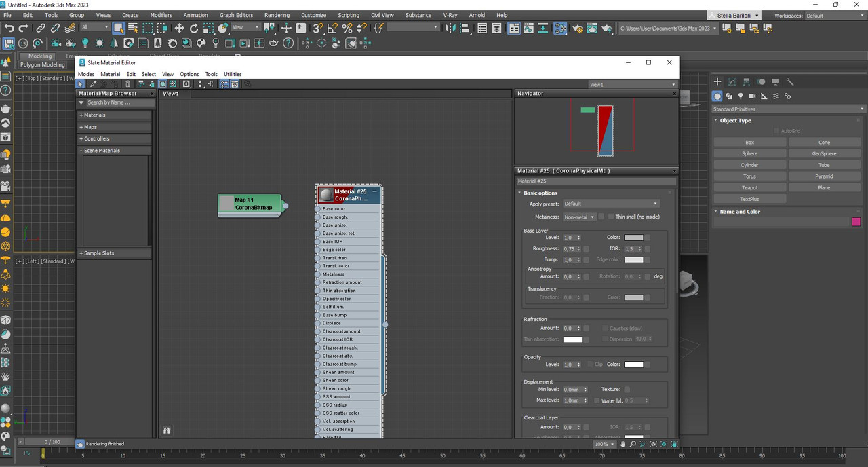Click the Undo arrow in main toolbar

(x=9, y=28)
